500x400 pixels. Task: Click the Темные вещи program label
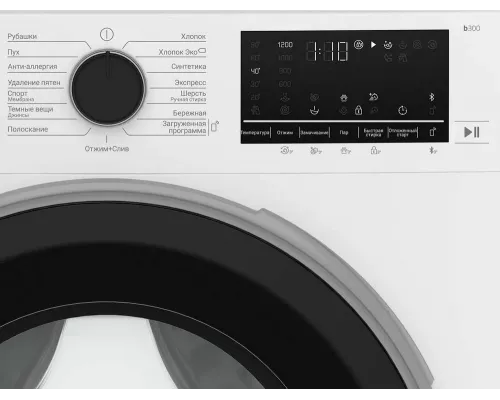(x=30, y=111)
